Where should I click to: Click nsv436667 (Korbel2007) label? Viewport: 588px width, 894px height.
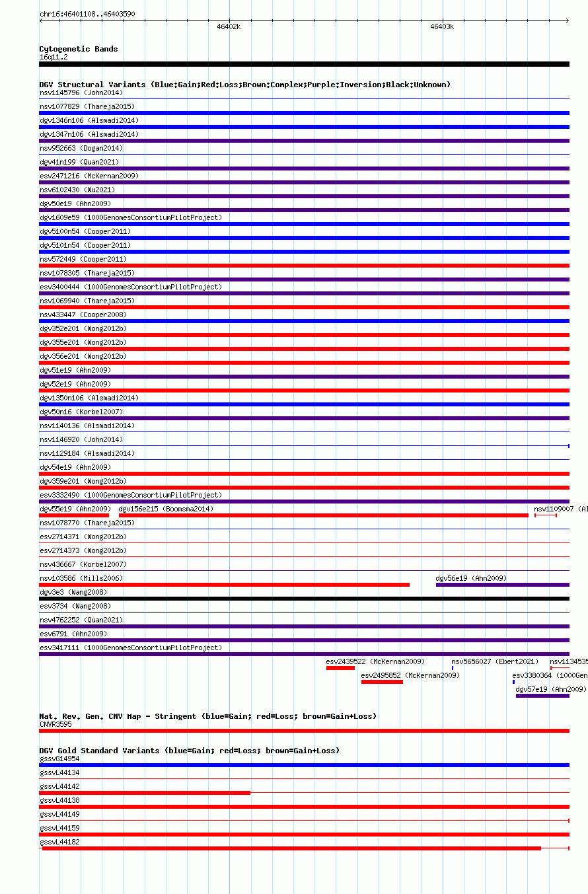point(83,564)
